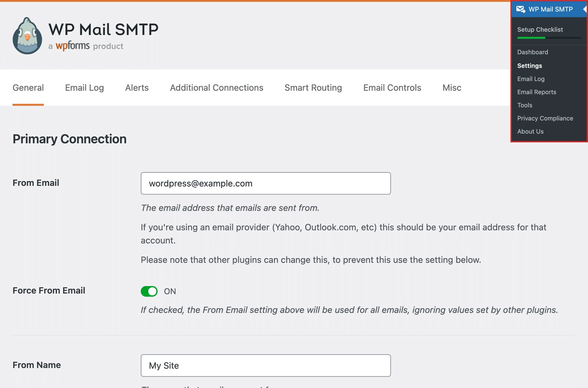This screenshot has height=388, width=588.
Task: Open the General tab
Action: (28, 88)
